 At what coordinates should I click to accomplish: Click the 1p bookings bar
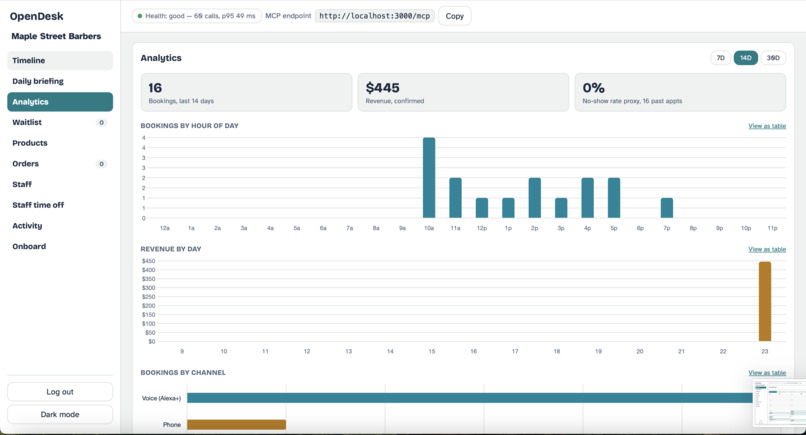[508, 208]
